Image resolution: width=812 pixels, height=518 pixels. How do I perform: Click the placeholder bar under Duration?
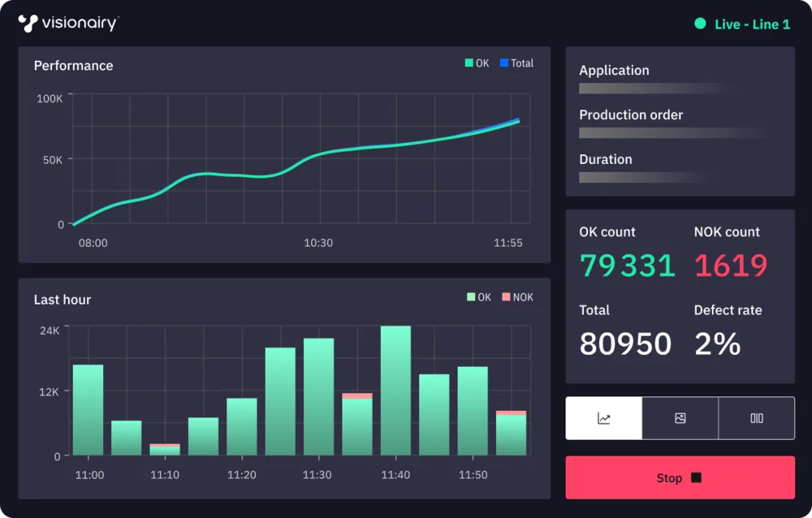(x=644, y=178)
